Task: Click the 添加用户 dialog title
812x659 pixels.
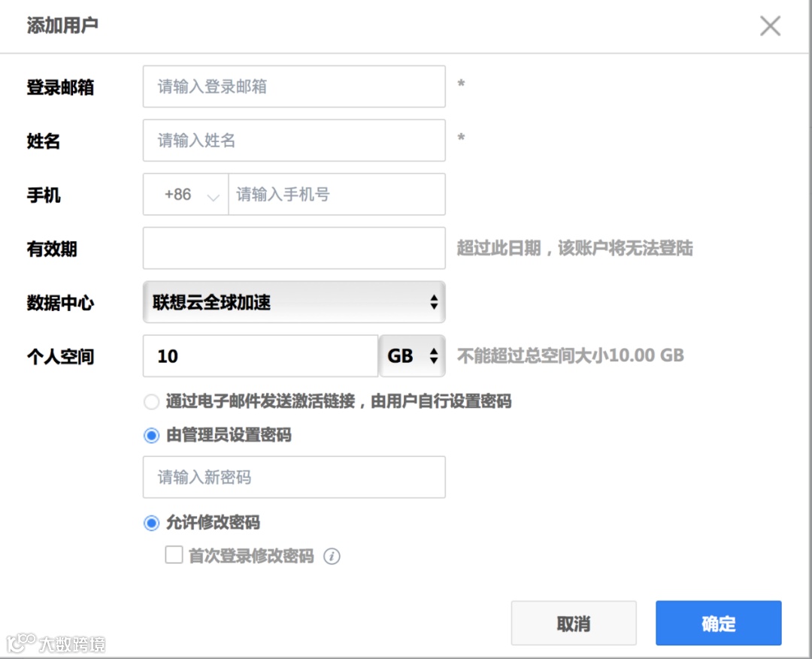Action: [x=62, y=25]
